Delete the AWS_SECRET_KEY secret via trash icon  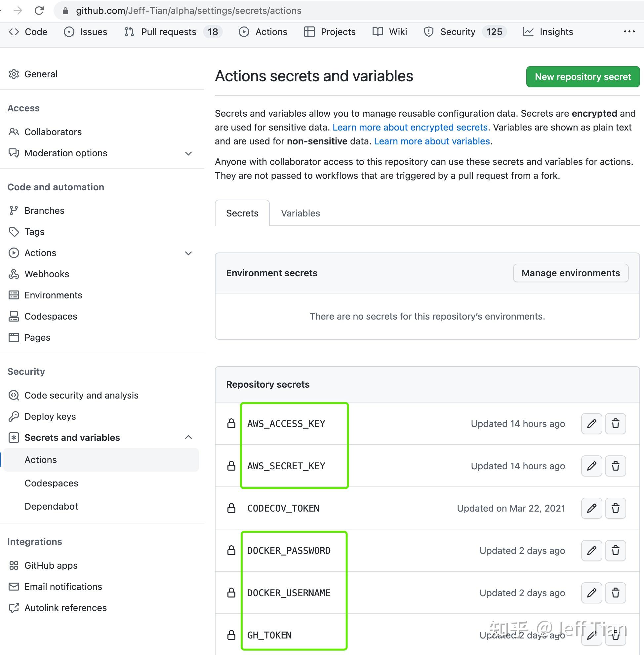coord(615,466)
